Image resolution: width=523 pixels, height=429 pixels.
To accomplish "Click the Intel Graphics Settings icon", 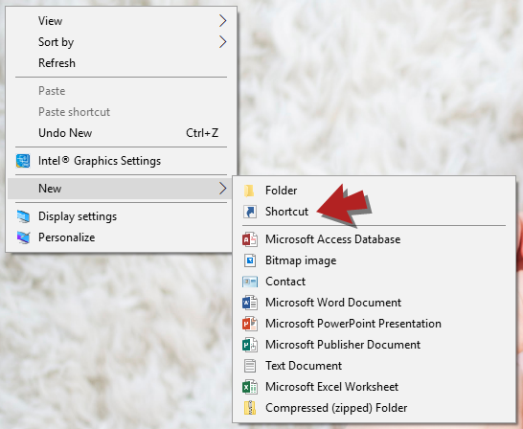I will click(x=23, y=161).
